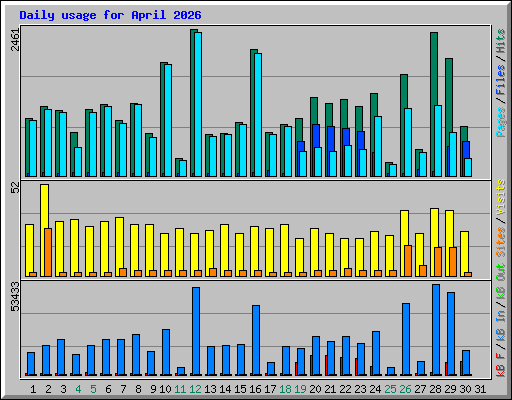This screenshot has height=400, width=512.
Task: Click the 52 visits axis value
Action: 15,189
